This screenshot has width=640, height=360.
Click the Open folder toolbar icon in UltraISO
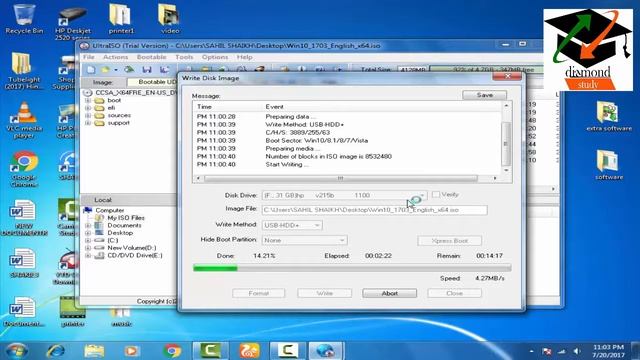click(105, 70)
